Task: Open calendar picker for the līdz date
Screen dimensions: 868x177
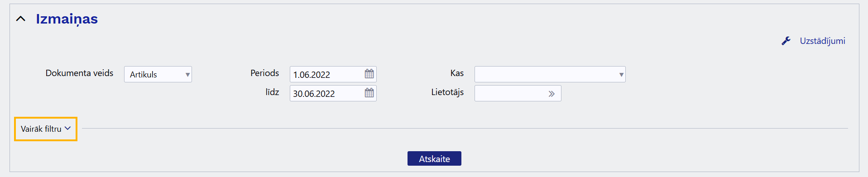Action: pos(369,93)
